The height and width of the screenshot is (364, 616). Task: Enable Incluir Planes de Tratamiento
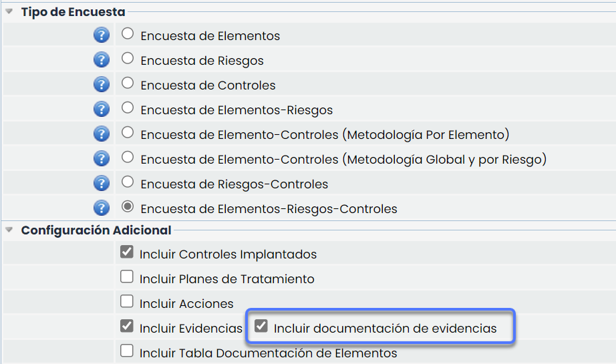[126, 277]
